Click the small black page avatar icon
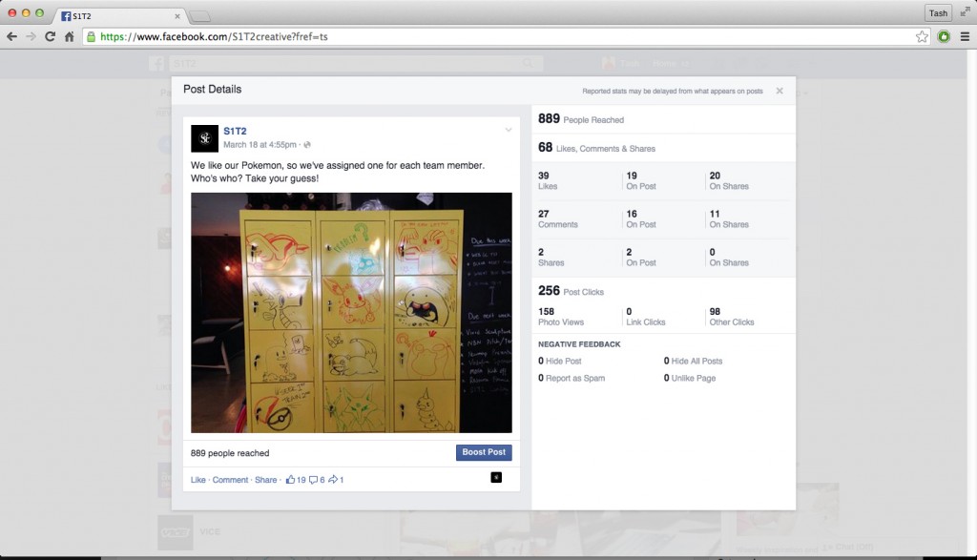Viewport: 977px width, 560px height. [496, 478]
